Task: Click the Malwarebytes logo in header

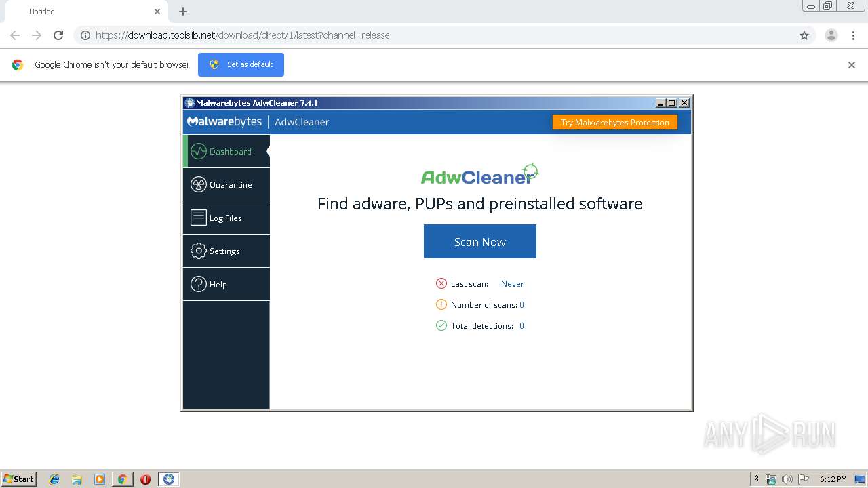Action: [x=224, y=122]
